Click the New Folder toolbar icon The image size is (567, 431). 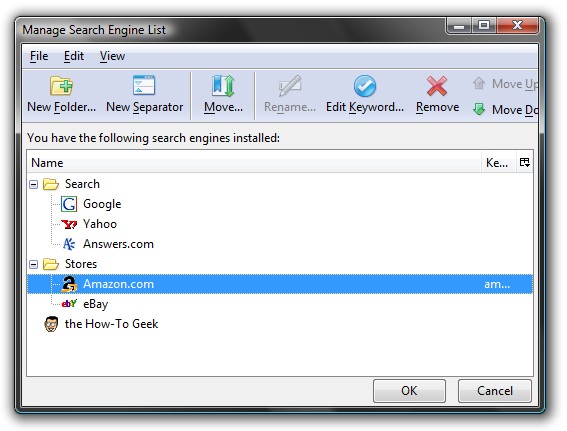[61, 86]
